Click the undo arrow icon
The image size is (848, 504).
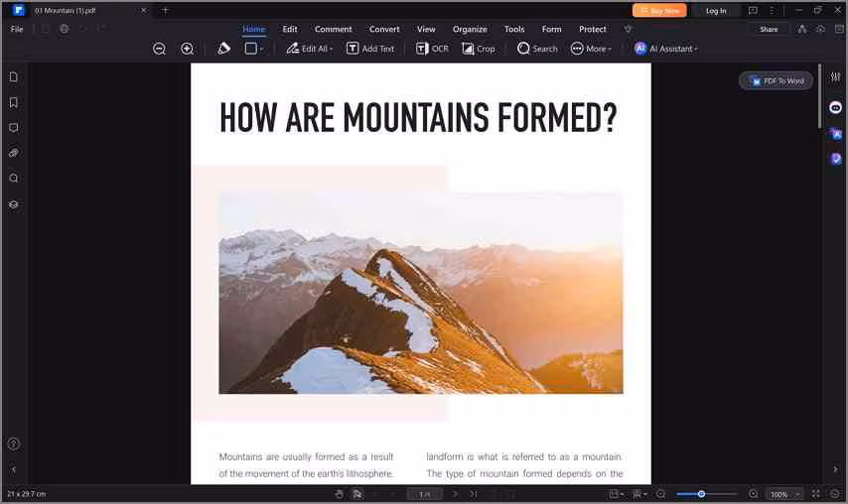(x=83, y=29)
